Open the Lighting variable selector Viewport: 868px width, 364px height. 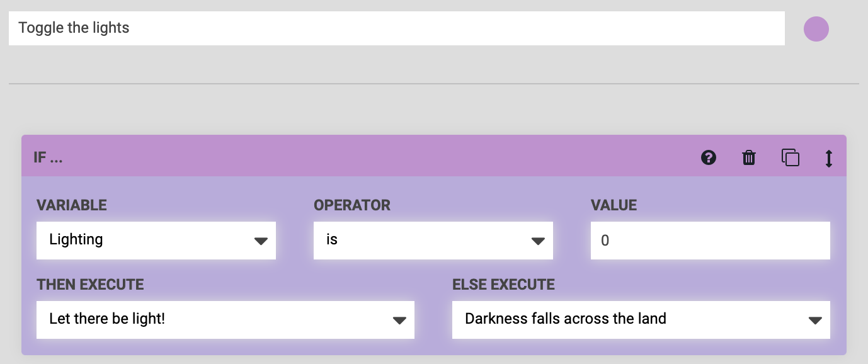tap(156, 241)
